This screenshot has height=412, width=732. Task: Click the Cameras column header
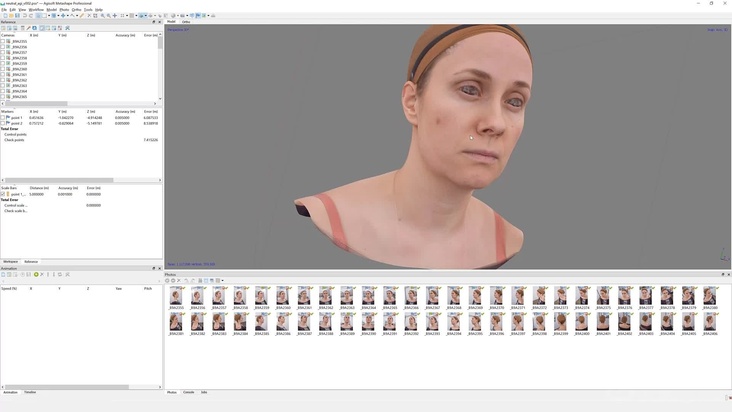point(8,35)
